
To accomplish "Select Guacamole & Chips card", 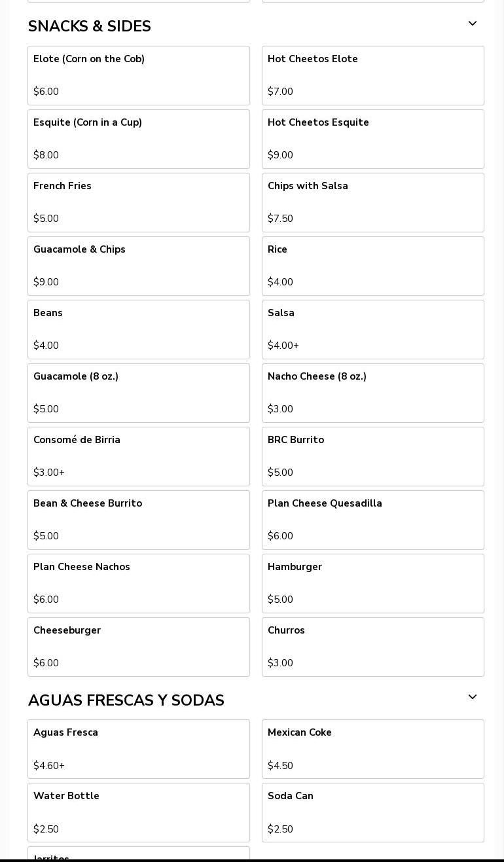I will 139,266.
